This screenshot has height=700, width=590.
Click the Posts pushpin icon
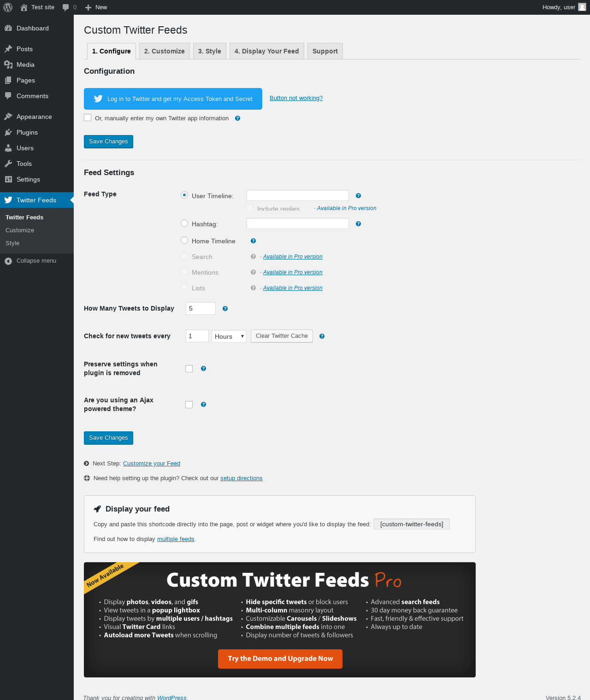point(8,49)
